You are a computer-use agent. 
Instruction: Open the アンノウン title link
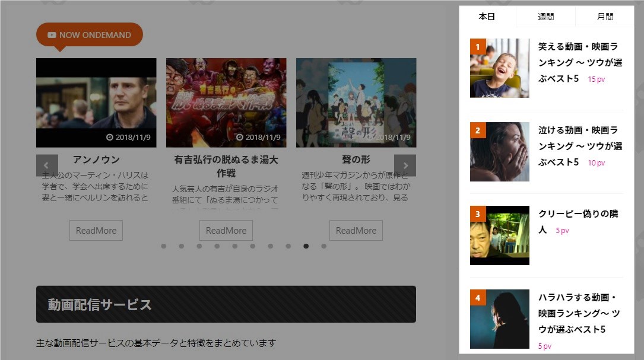tap(96, 160)
